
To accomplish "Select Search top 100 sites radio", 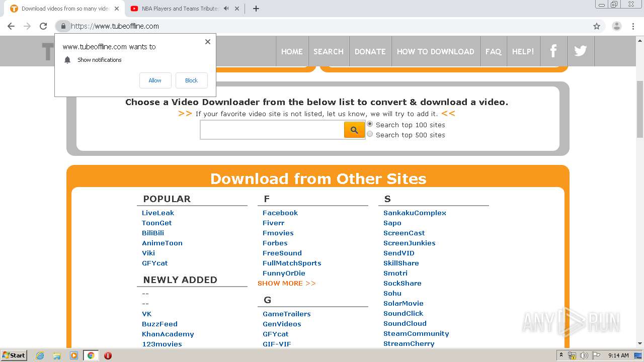I will tap(370, 124).
